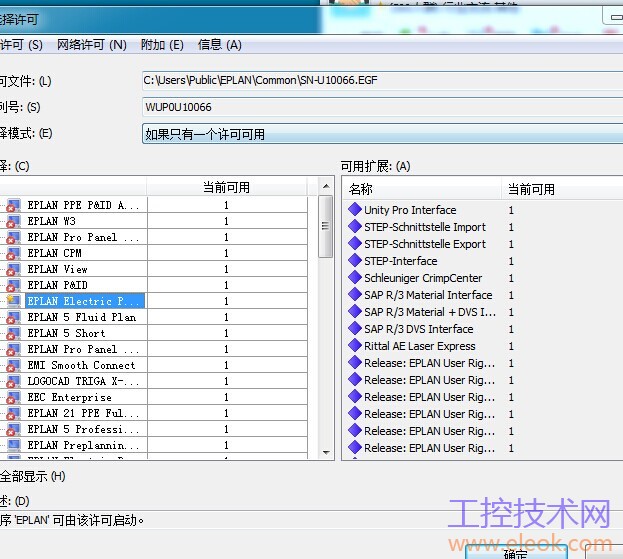Click the EPLAN W3 license icon

(13, 221)
